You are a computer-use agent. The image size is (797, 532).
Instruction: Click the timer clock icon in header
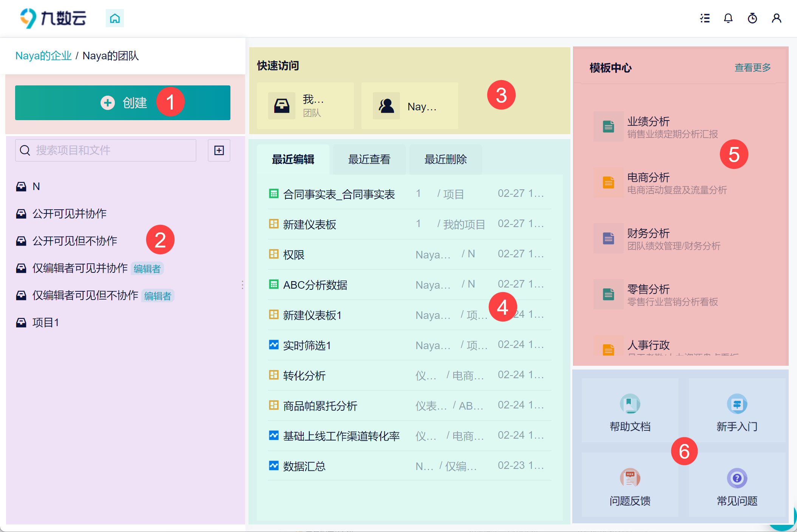coord(752,18)
